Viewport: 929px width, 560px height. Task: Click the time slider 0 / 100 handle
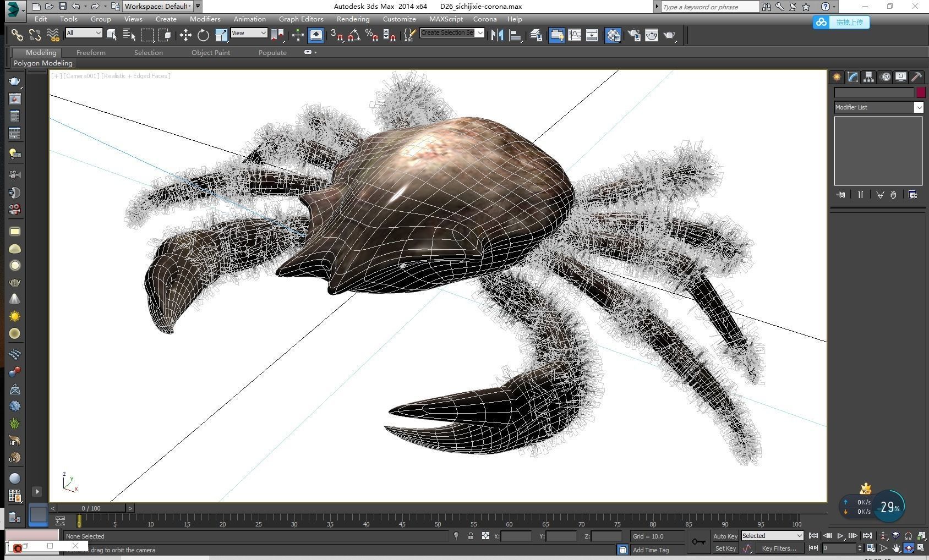pos(91,508)
